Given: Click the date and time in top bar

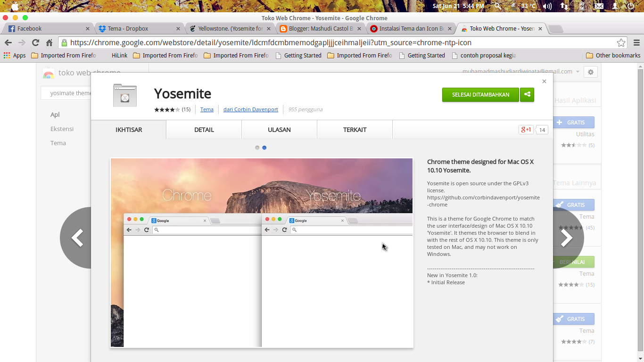Looking at the screenshot, I should [458, 6].
